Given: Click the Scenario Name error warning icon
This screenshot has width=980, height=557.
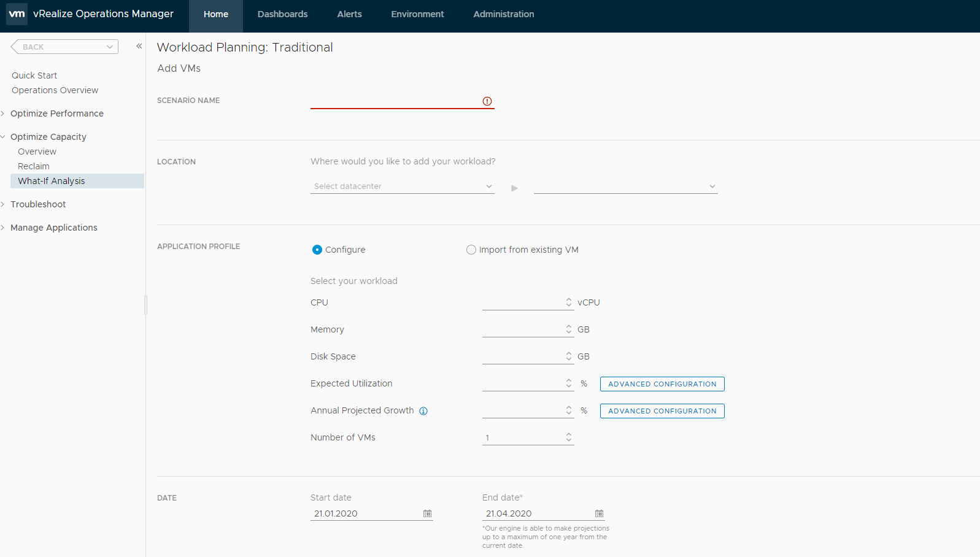Looking at the screenshot, I should [x=487, y=101].
